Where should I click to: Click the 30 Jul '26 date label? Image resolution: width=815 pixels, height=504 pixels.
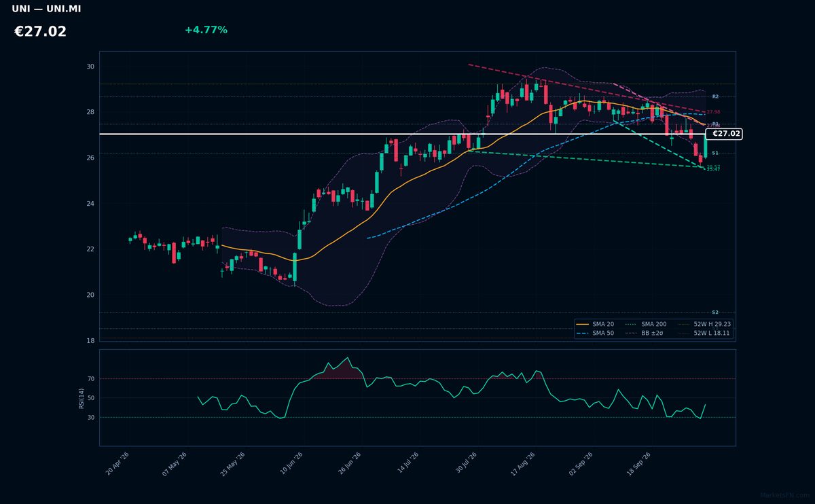coord(465,464)
